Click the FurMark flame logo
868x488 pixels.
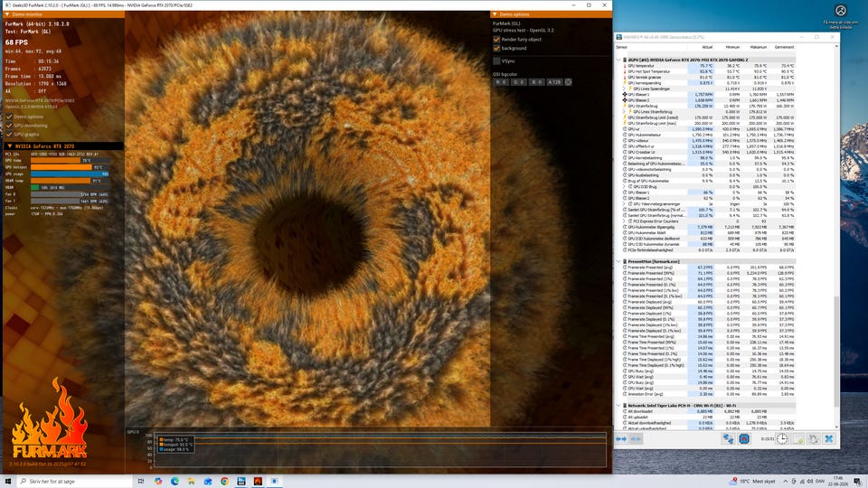tap(49, 418)
